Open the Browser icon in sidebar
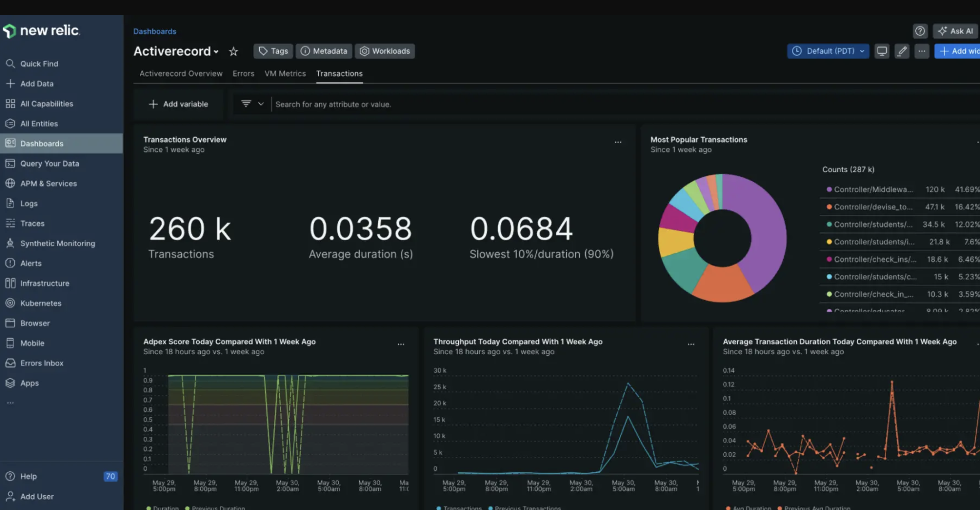The image size is (980, 510). coord(10,323)
